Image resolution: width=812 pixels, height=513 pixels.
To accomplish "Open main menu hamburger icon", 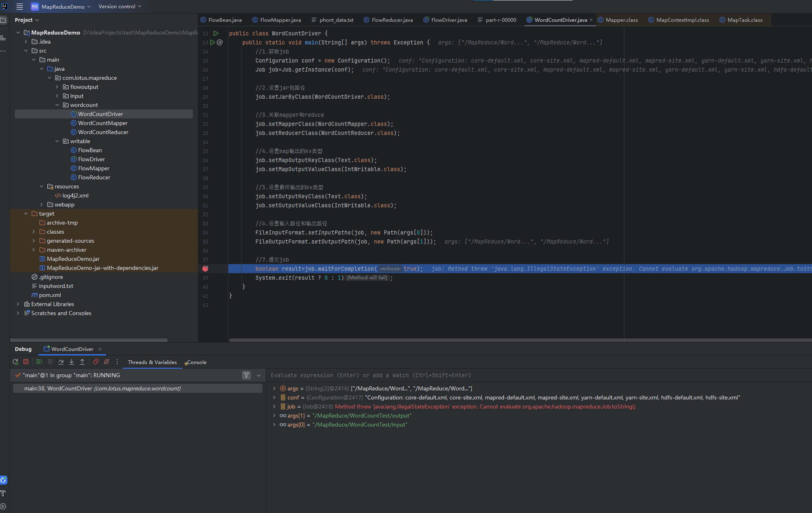I will coord(19,7).
